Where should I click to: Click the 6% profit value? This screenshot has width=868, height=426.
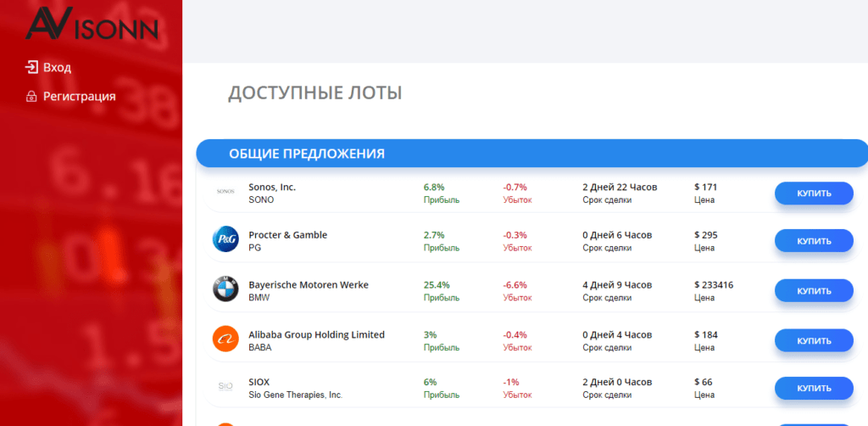pyautogui.click(x=430, y=382)
